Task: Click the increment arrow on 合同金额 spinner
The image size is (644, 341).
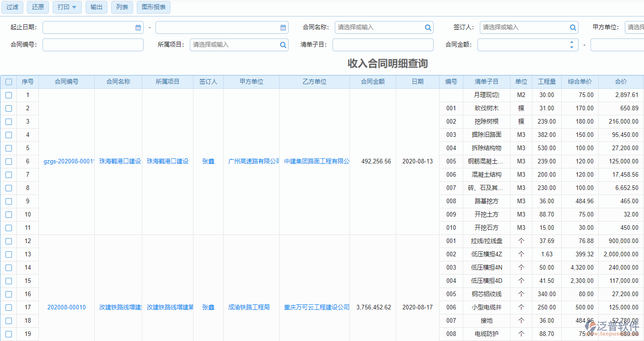Action: [571, 42]
